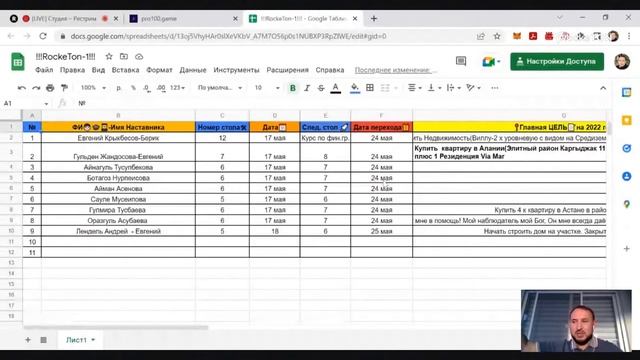Show more toolbar options
This screenshot has height=360, width=640.
click(x=495, y=88)
